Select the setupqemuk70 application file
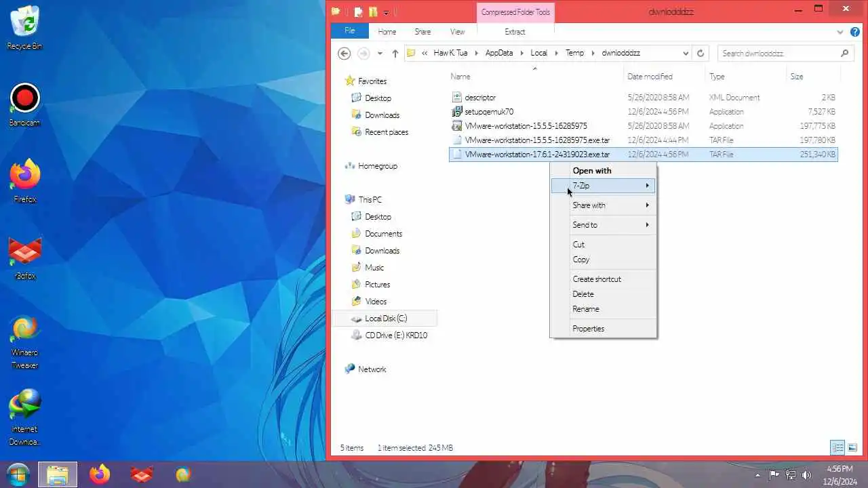 click(644, 112)
